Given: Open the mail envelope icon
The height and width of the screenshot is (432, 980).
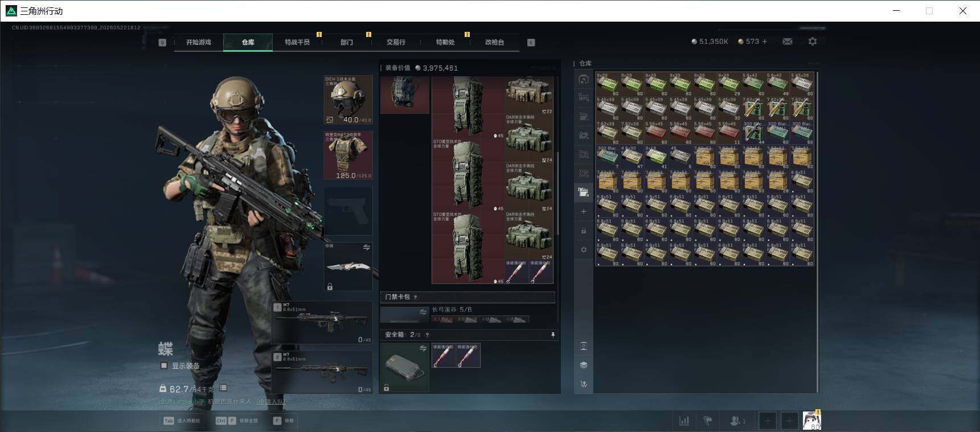Looking at the screenshot, I should tap(788, 42).
